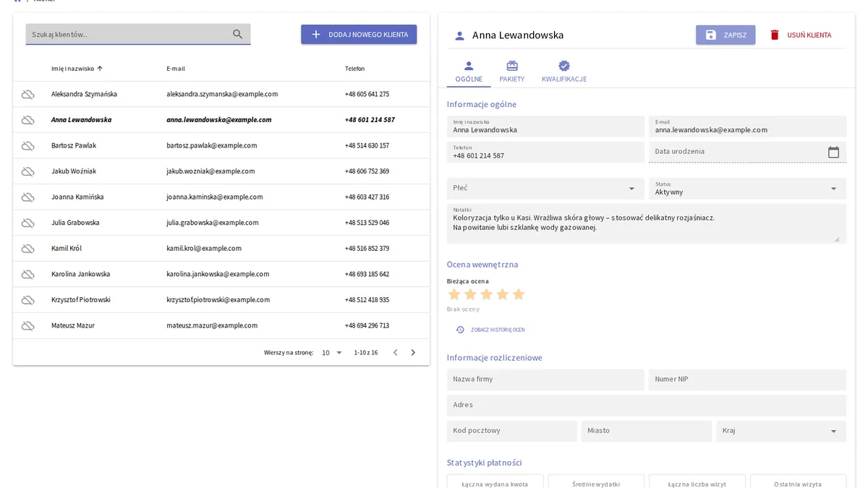Screen dimensions: 868x488
Task: Open the Kraj country dropdown
Action: (781, 431)
